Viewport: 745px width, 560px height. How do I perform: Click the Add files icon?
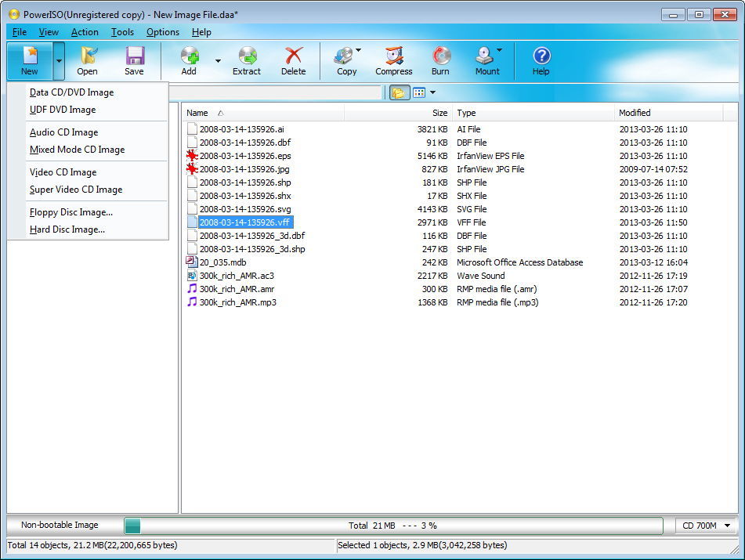pos(189,60)
